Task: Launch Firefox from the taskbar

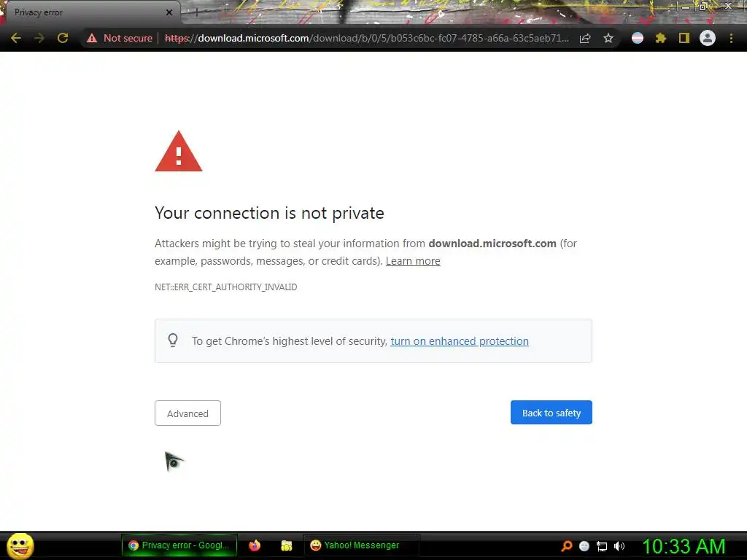Action: 255,545
